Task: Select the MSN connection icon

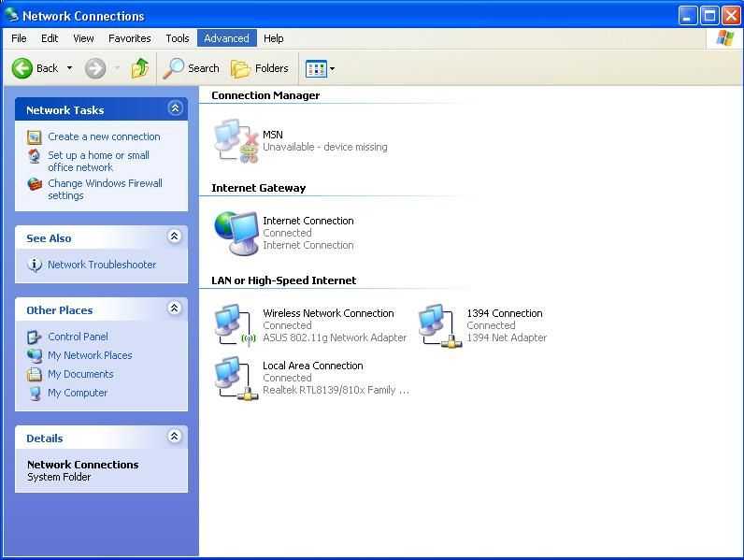Action: pos(236,141)
